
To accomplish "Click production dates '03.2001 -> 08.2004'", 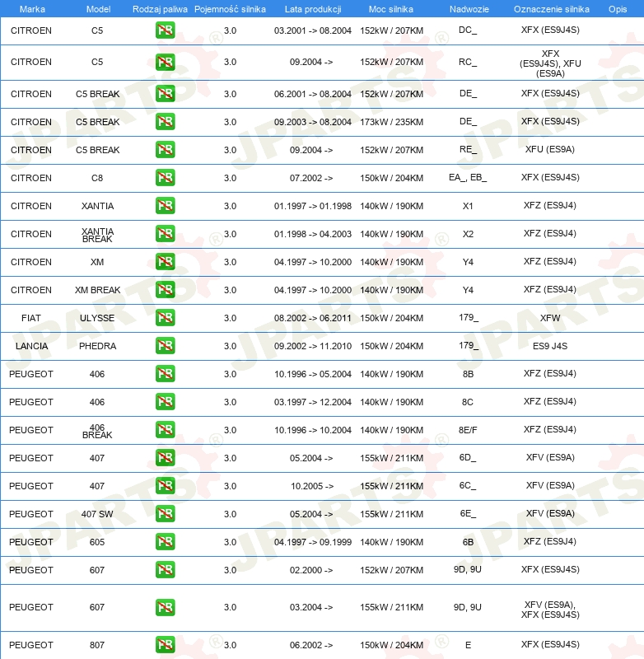I will pyautogui.click(x=313, y=30).
